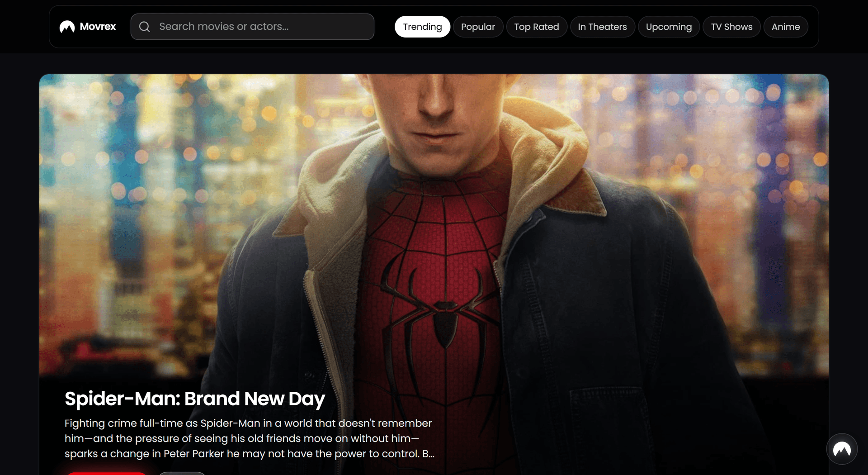Open the Spider-Man: Brand New Day title
The height and width of the screenshot is (475, 868).
point(195,399)
